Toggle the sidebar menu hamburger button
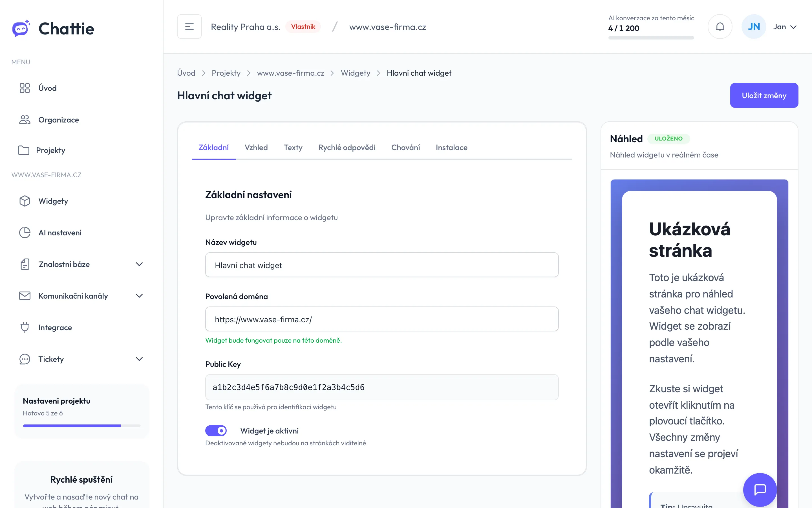This screenshot has width=812, height=508. point(189,27)
